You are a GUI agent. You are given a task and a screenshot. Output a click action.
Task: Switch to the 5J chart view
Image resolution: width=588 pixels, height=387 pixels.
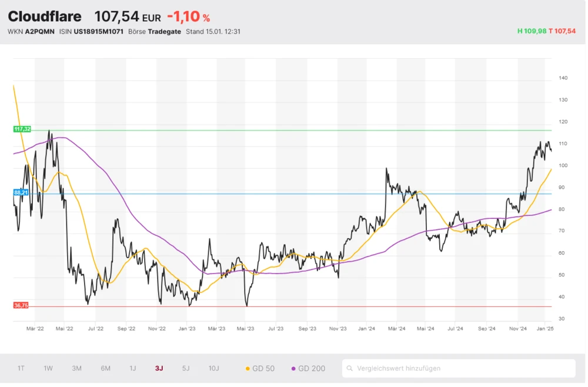click(x=186, y=369)
